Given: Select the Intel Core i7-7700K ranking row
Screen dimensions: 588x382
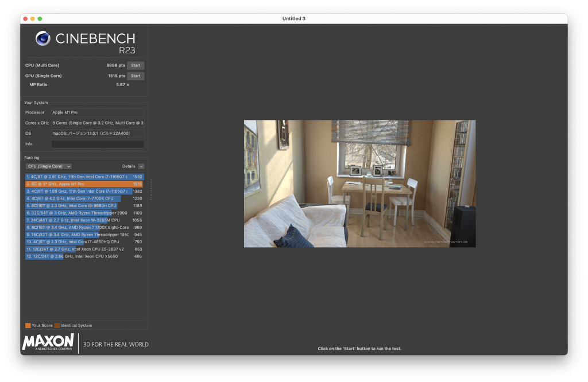Looking at the screenshot, I should coord(84,198).
